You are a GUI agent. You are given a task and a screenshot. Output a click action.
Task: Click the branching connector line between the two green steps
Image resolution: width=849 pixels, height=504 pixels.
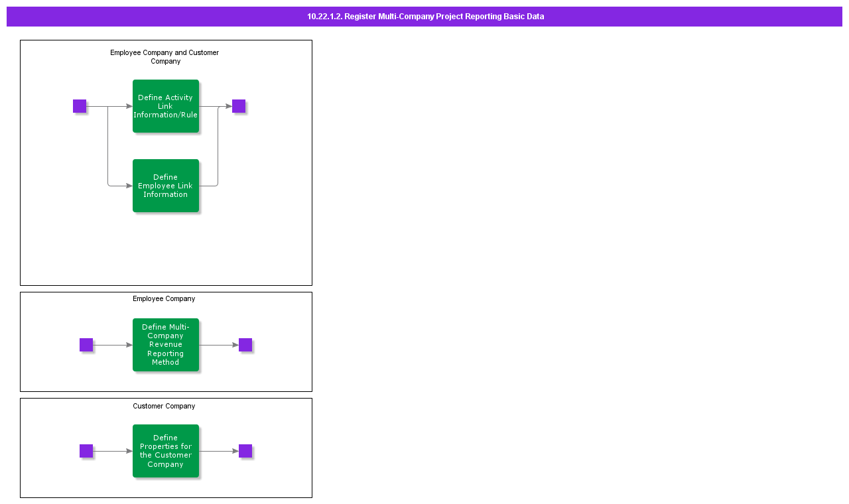pyautogui.click(x=108, y=146)
